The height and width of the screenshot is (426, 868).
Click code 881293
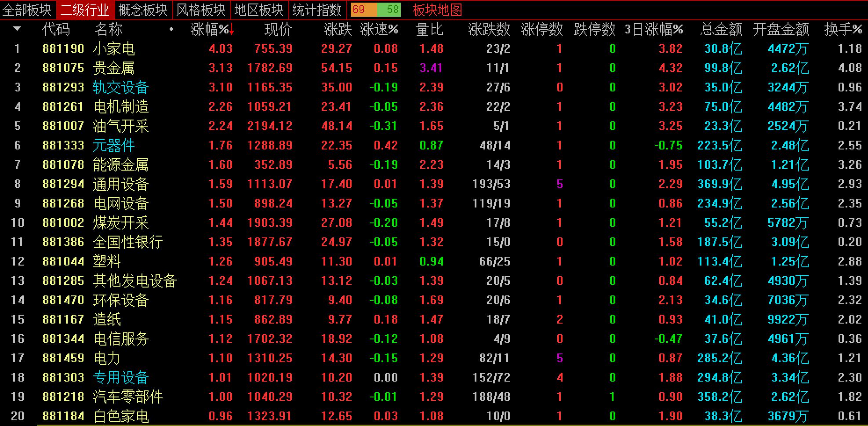click(63, 87)
